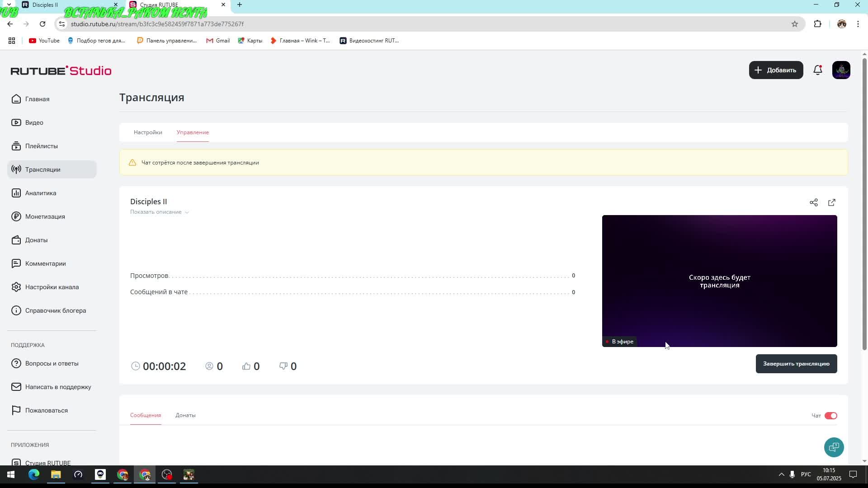Switch to the Донаты chat tab
The height and width of the screenshot is (488, 868).
pyautogui.click(x=185, y=415)
